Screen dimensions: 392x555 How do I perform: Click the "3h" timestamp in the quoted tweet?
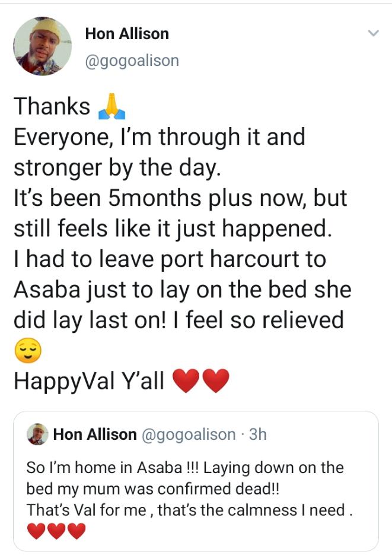click(x=257, y=435)
